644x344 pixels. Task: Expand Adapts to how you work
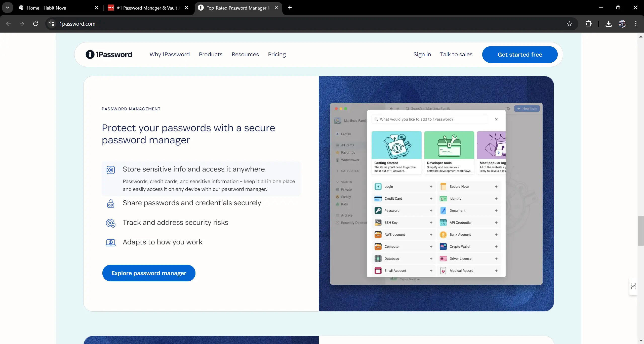point(162,242)
